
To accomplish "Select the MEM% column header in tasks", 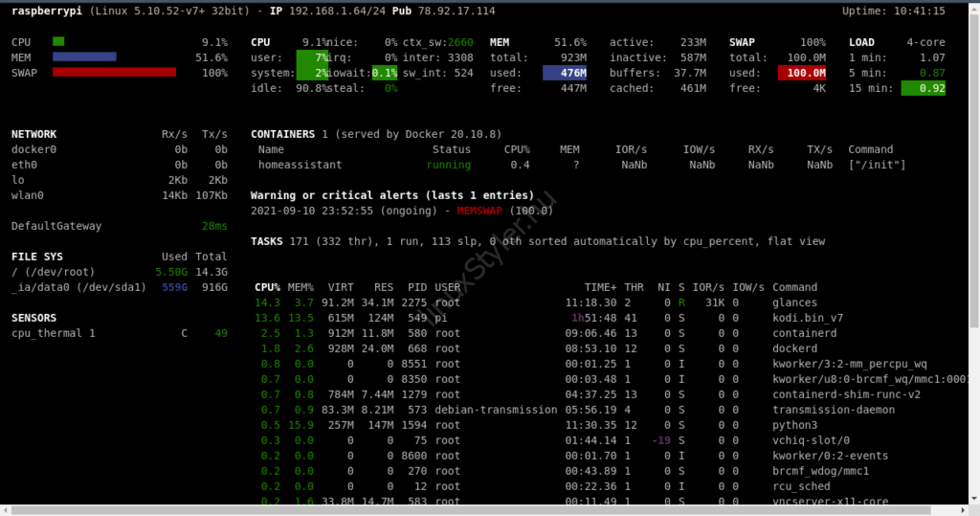I will (x=301, y=287).
